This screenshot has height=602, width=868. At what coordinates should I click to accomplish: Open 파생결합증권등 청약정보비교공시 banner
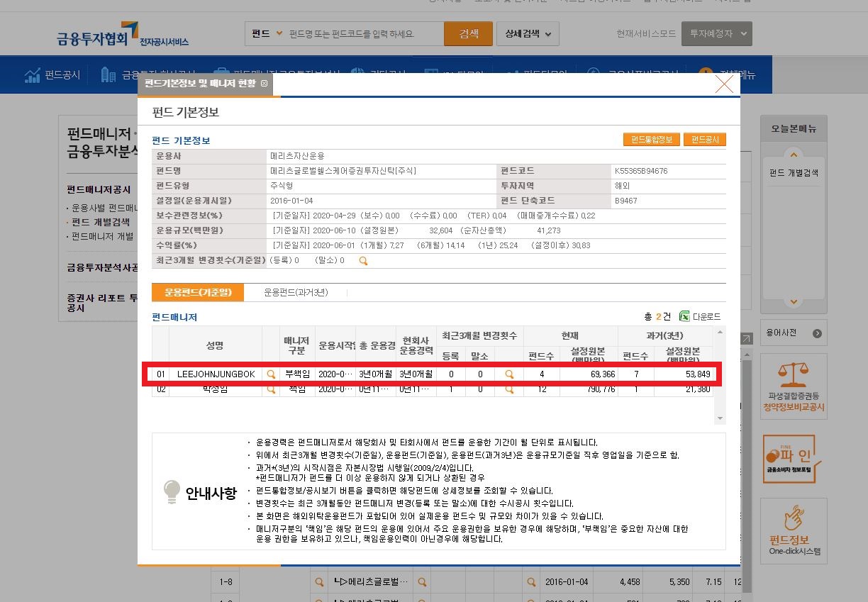click(792, 386)
